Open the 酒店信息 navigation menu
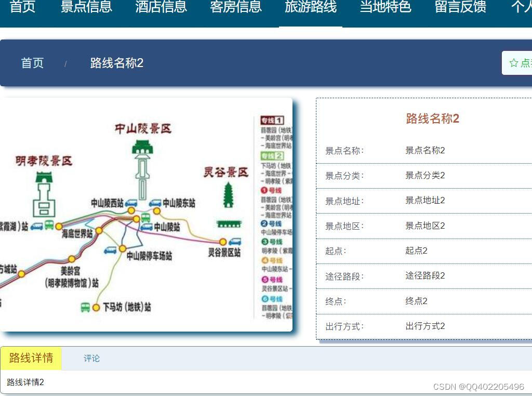The image size is (532, 396). click(161, 7)
